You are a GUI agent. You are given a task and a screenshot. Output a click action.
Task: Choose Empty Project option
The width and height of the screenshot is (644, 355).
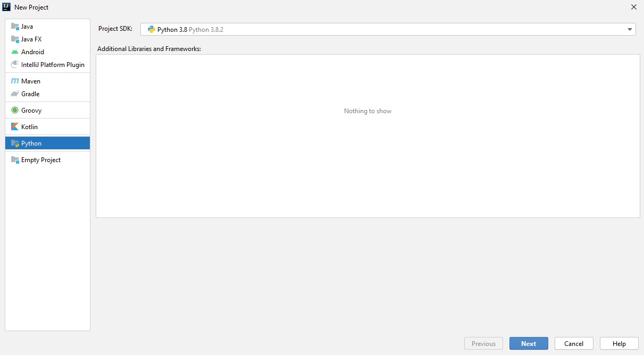[x=47, y=159]
